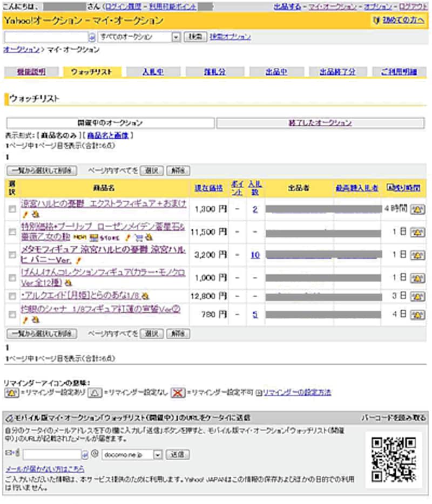The image size is (432, 504).
Task: Click reminder bell icon in 涼宮ハルヒ エクストラフィギュア row
Action: [417, 209]
